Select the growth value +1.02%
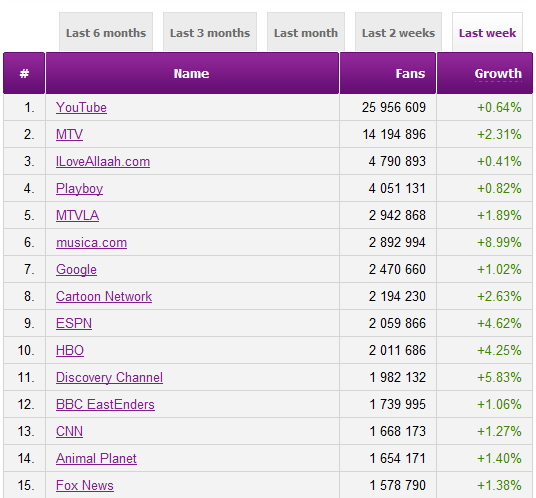 point(499,269)
